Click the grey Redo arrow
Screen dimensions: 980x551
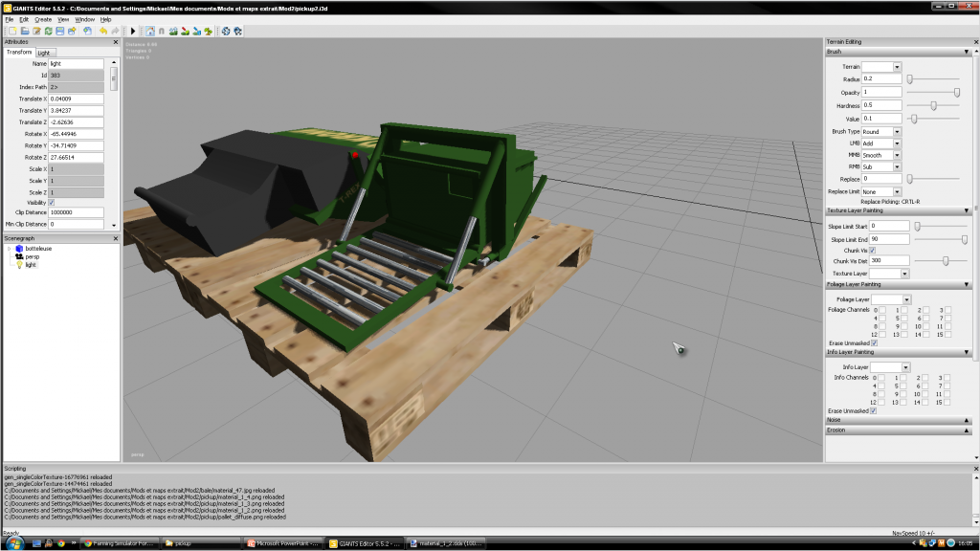point(115,31)
